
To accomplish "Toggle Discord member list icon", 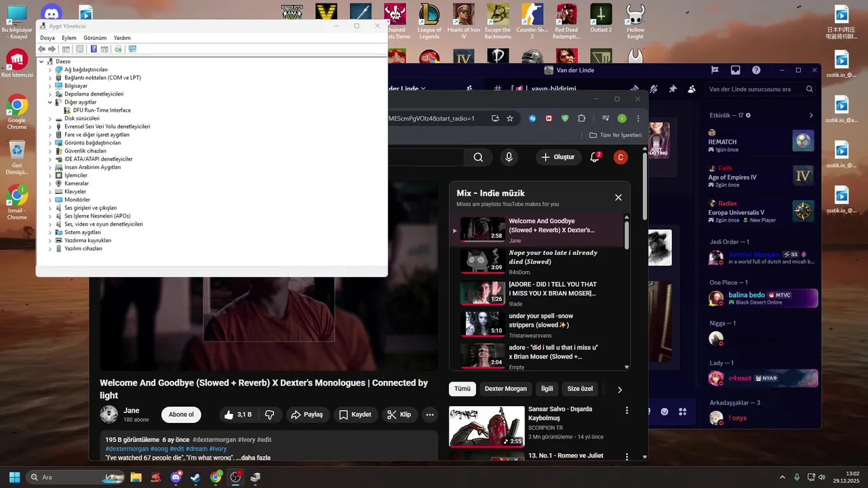I will (x=692, y=89).
